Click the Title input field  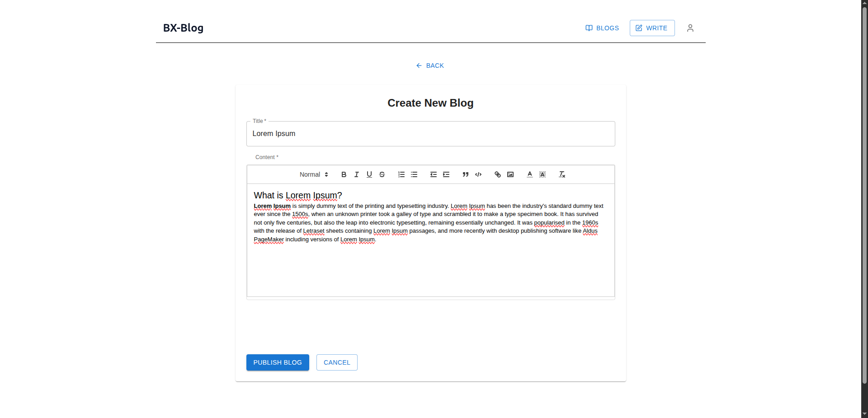pos(430,134)
